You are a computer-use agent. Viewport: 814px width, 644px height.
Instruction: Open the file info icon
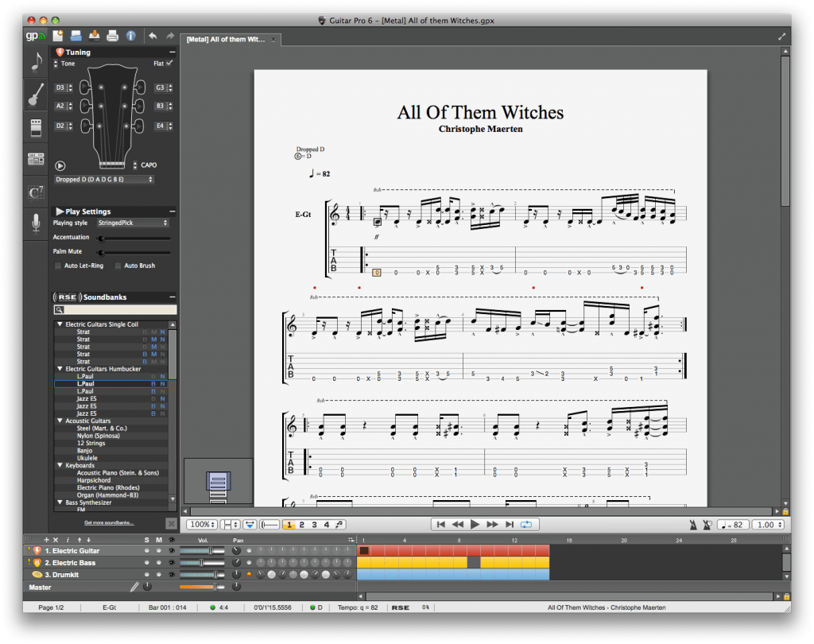point(130,36)
